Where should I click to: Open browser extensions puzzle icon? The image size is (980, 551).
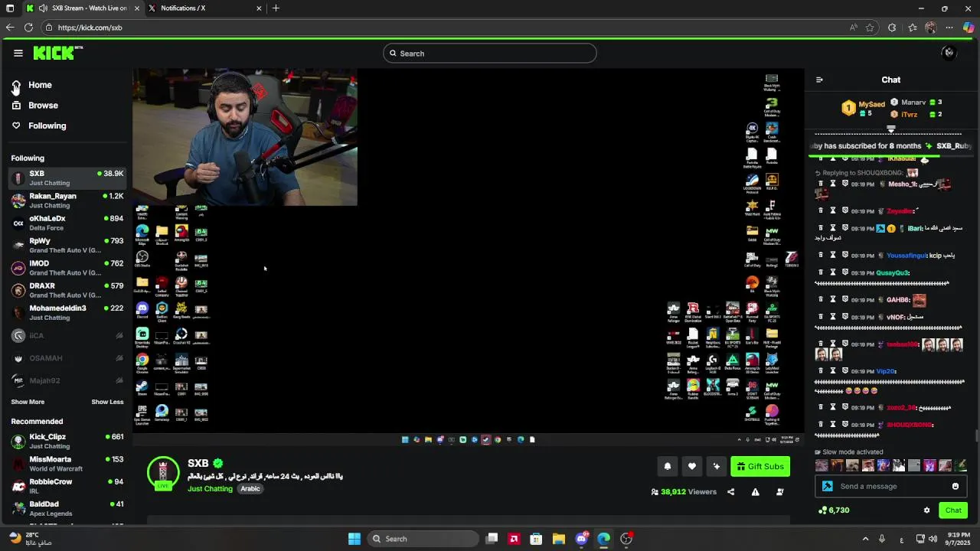tap(892, 28)
